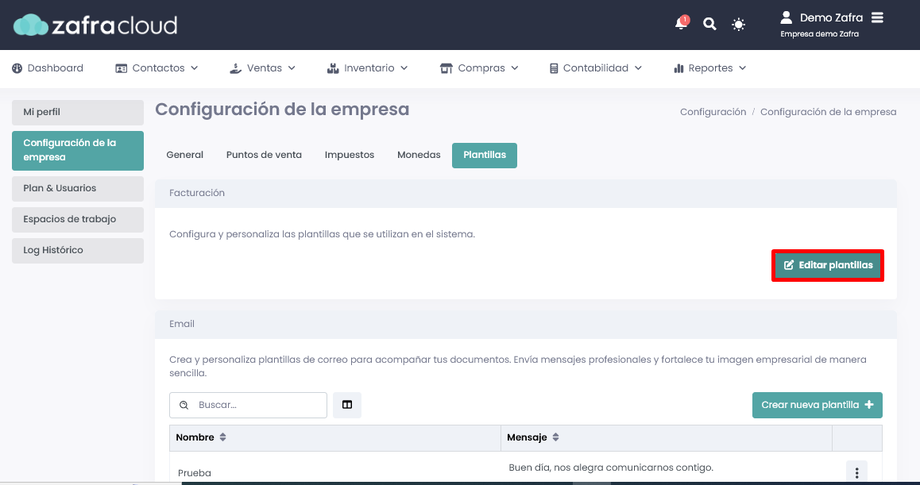
Task: Click the Demo Zafra user avatar icon
Action: 786,18
